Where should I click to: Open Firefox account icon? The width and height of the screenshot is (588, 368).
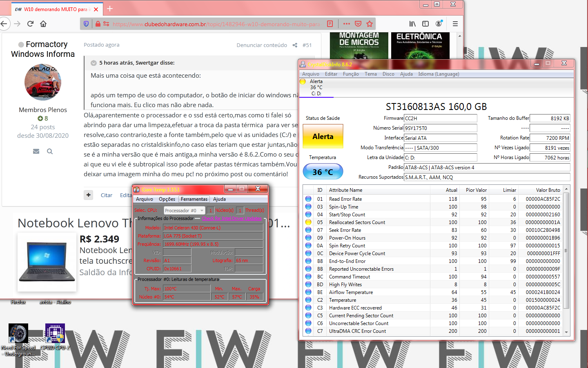tap(439, 24)
